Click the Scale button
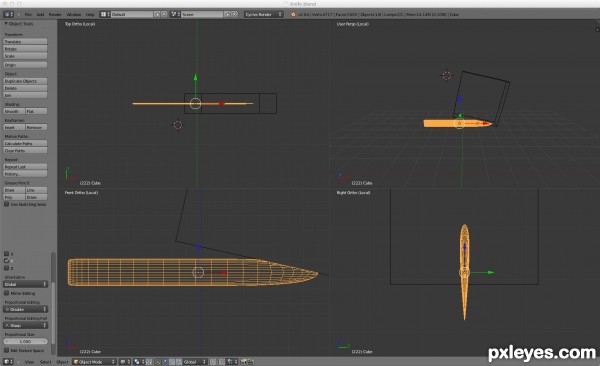600x366 pixels. (26, 56)
